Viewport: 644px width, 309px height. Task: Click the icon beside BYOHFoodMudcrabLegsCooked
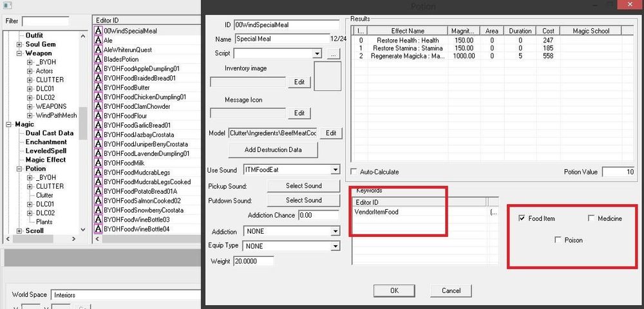98,182
